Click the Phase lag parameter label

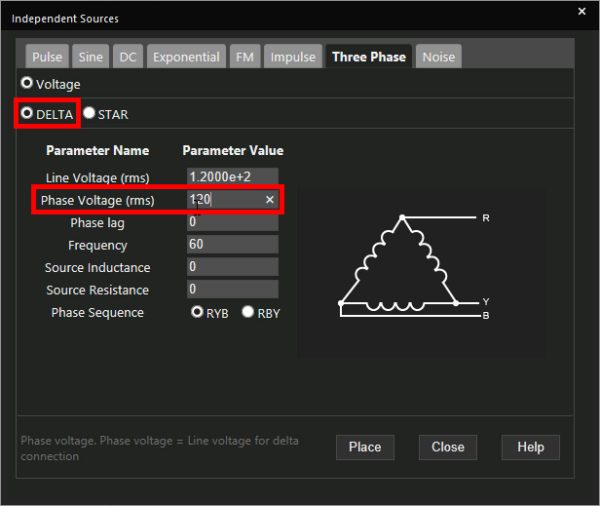(98, 223)
